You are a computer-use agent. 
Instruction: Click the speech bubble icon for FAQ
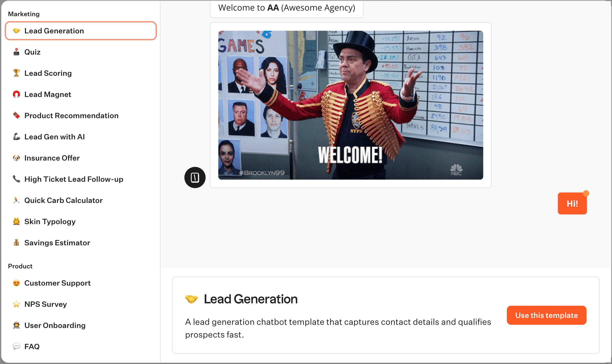point(16,346)
